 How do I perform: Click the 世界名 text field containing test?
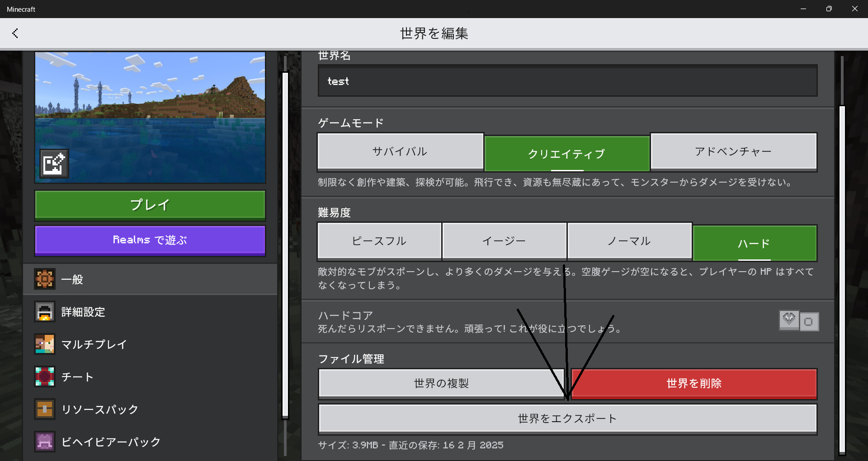click(568, 81)
